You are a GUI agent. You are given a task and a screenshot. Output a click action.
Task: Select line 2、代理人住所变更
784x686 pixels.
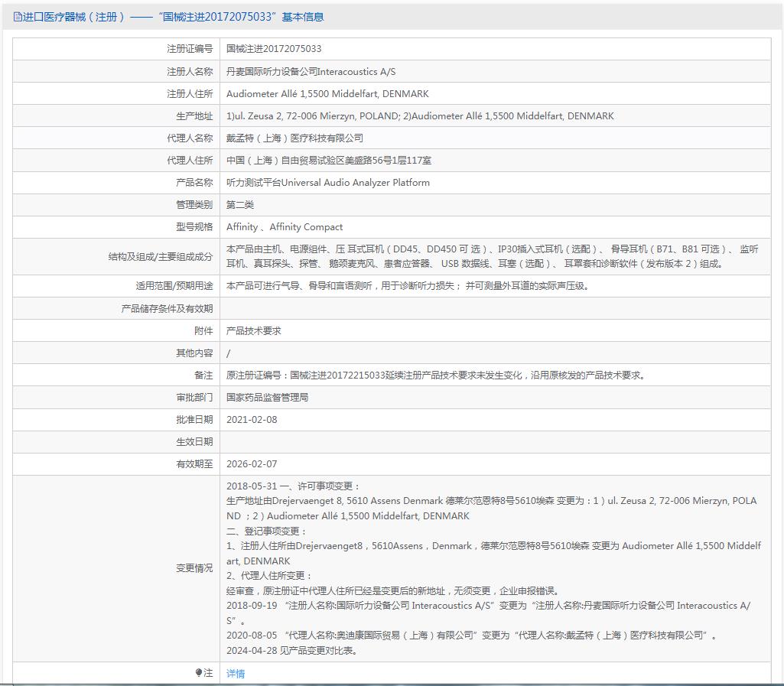269,576
